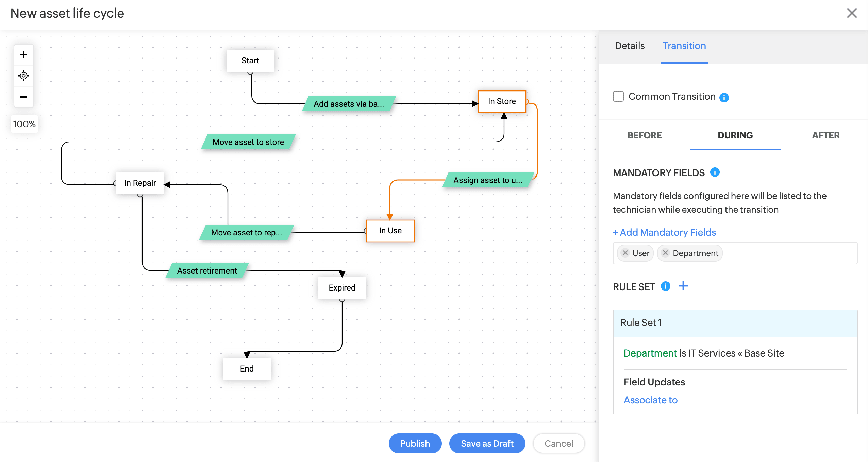Image resolution: width=868 pixels, height=462 pixels.
Task: Open the BEFORE transition tab
Action: (644, 135)
